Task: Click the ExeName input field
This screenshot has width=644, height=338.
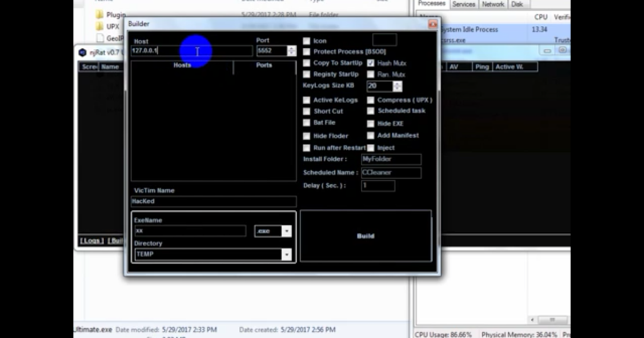Action: pos(191,231)
